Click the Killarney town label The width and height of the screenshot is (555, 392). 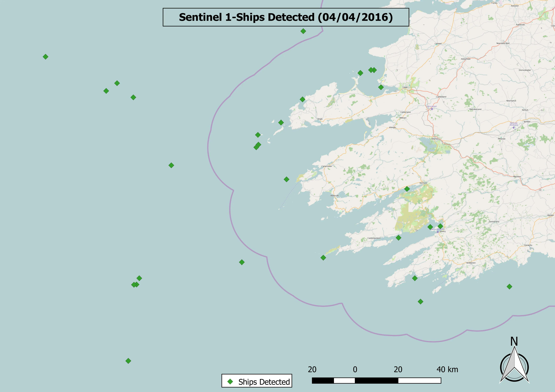pyautogui.click(x=435, y=139)
